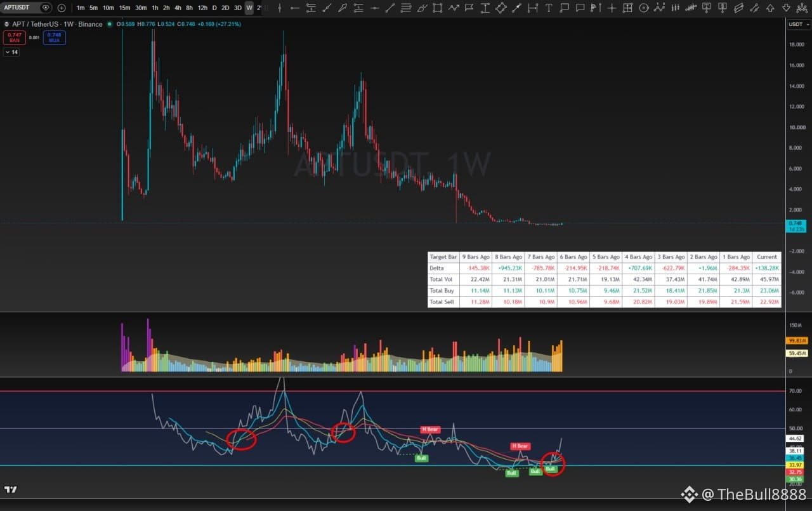The height and width of the screenshot is (511, 812).
Task: Expand the collapsed 14 indicators chevron
Action: tap(11, 52)
